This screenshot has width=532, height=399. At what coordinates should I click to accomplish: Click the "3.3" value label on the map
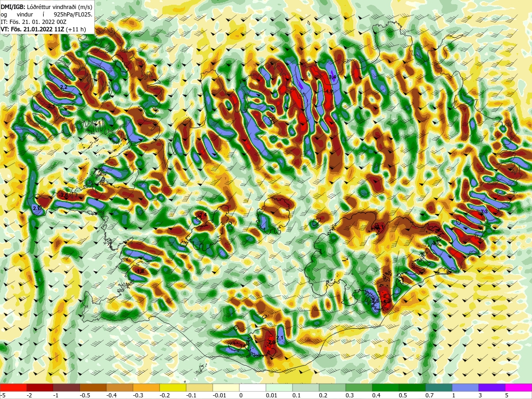[x=484, y=212]
